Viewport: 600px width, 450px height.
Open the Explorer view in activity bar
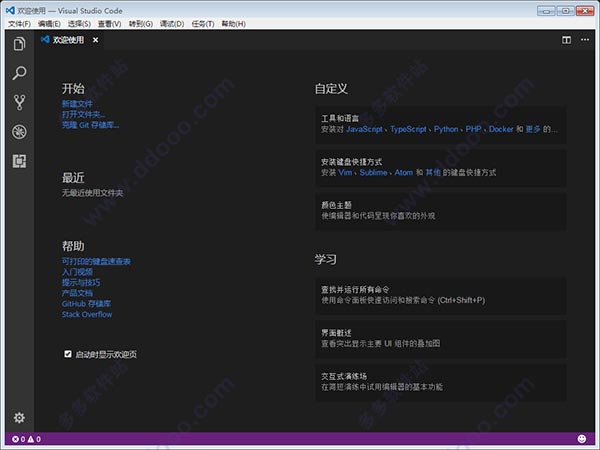click(19, 44)
